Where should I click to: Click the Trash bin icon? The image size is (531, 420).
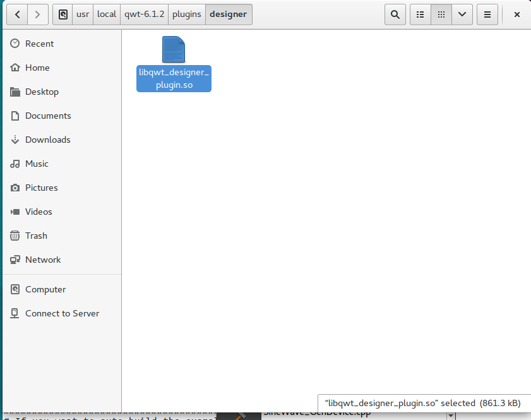[15, 236]
